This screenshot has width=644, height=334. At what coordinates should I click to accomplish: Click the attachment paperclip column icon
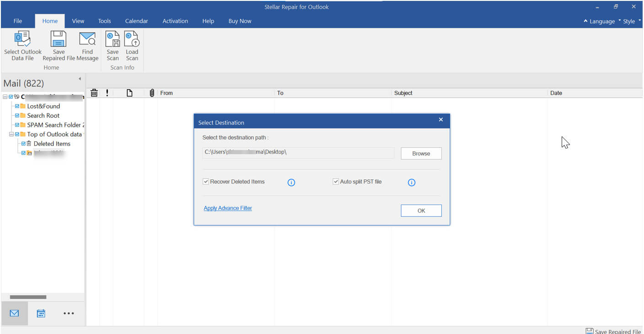coord(152,93)
